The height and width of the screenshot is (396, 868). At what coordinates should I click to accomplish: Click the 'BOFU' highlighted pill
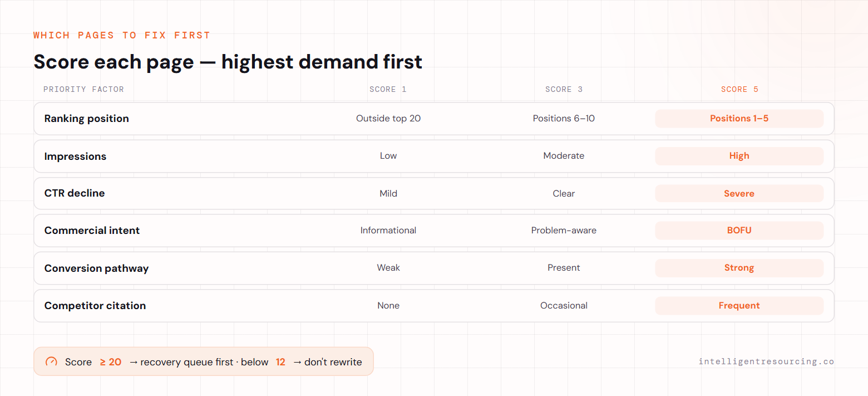(x=739, y=231)
